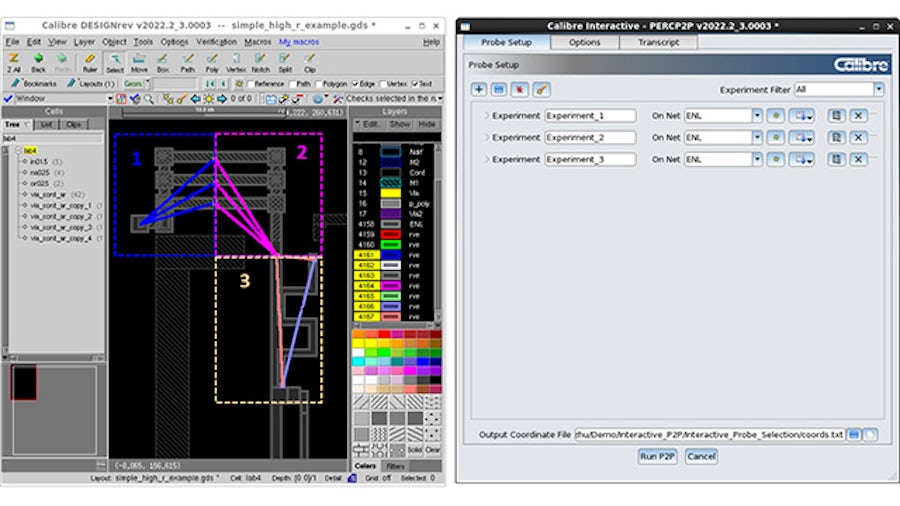This screenshot has width=900, height=506.
Task: Browse for output coordinate file icon
Action: point(854,435)
